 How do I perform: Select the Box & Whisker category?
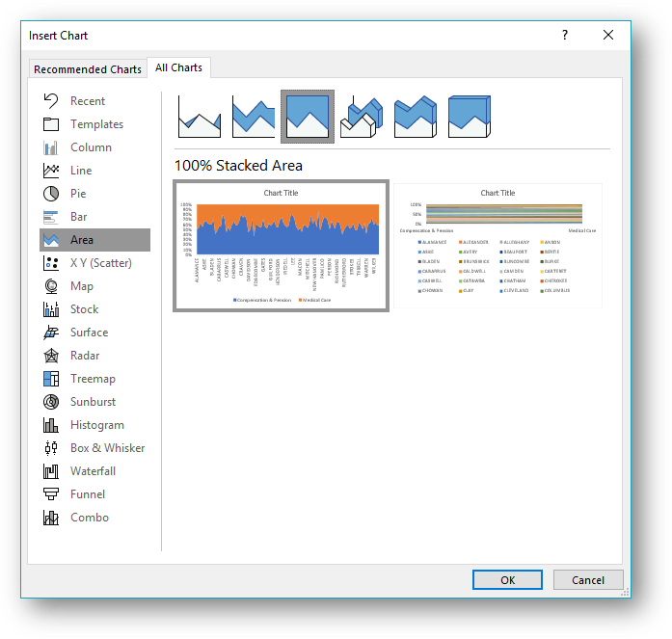(x=107, y=448)
